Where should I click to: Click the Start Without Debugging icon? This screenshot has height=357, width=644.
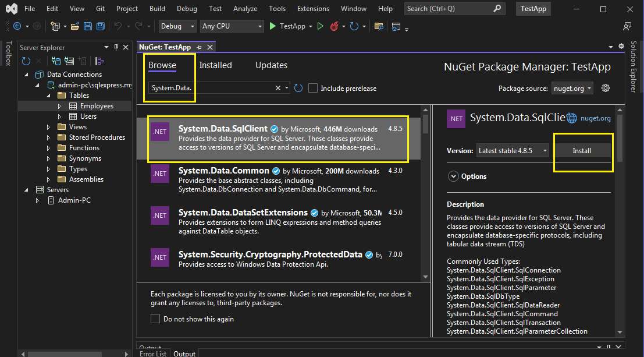319,26
